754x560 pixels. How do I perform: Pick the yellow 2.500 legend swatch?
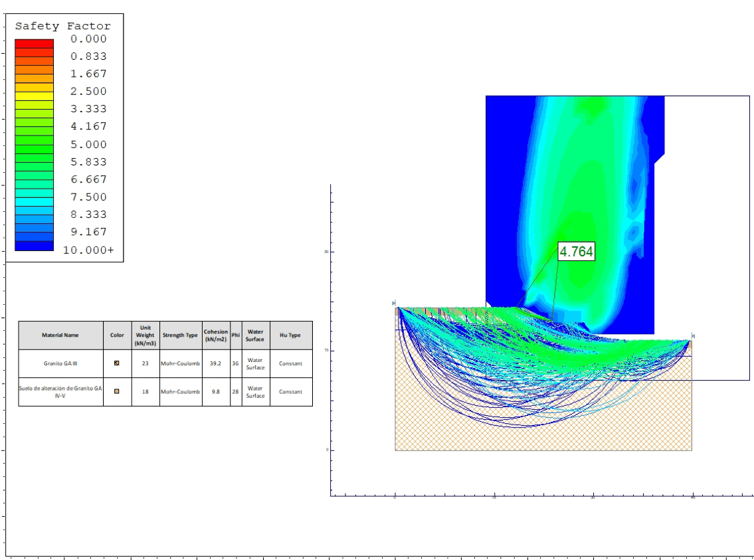pyautogui.click(x=34, y=96)
